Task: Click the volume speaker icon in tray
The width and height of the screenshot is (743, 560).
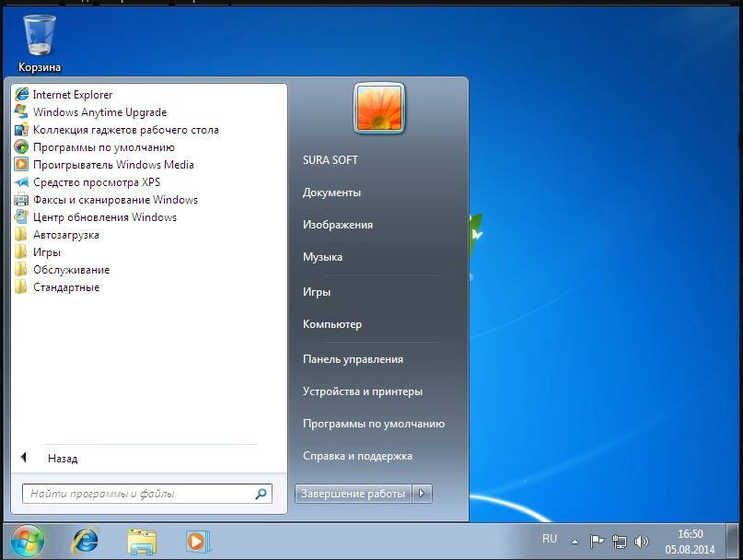Action: pyautogui.click(x=643, y=541)
